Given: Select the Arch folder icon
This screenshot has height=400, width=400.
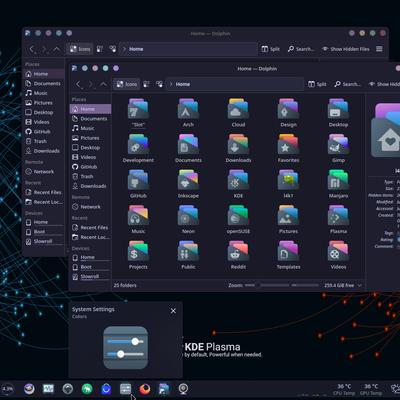Looking at the screenshot, I should (x=188, y=109).
